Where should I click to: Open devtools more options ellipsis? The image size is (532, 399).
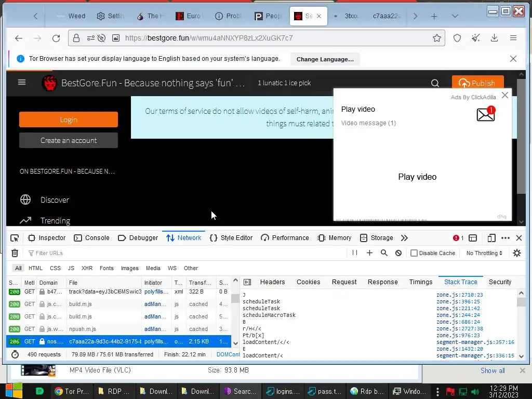505,238
